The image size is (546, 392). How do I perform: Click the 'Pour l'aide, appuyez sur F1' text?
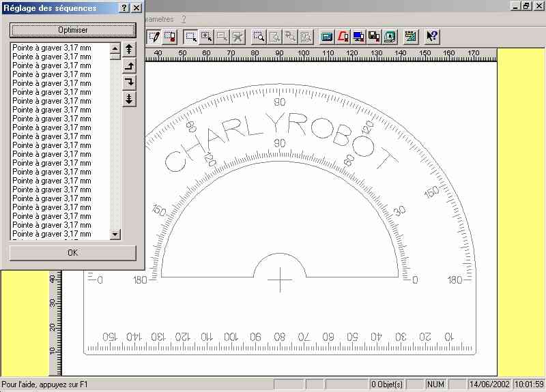point(44,385)
